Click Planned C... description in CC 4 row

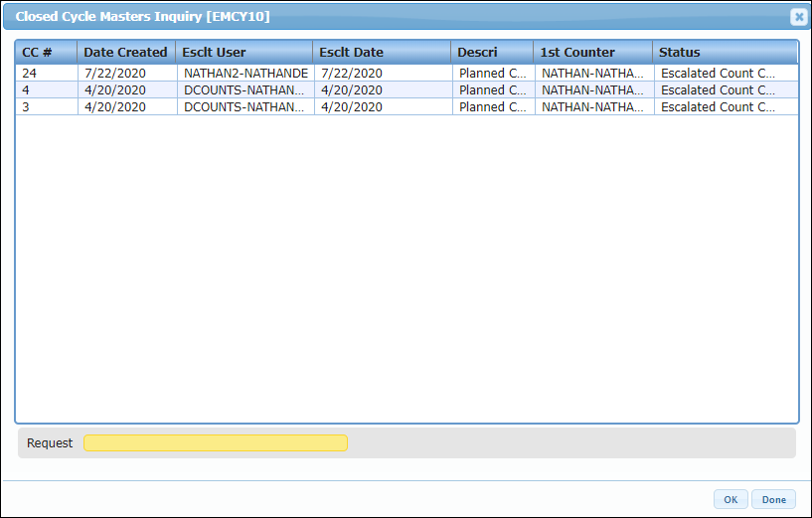(493, 89)
